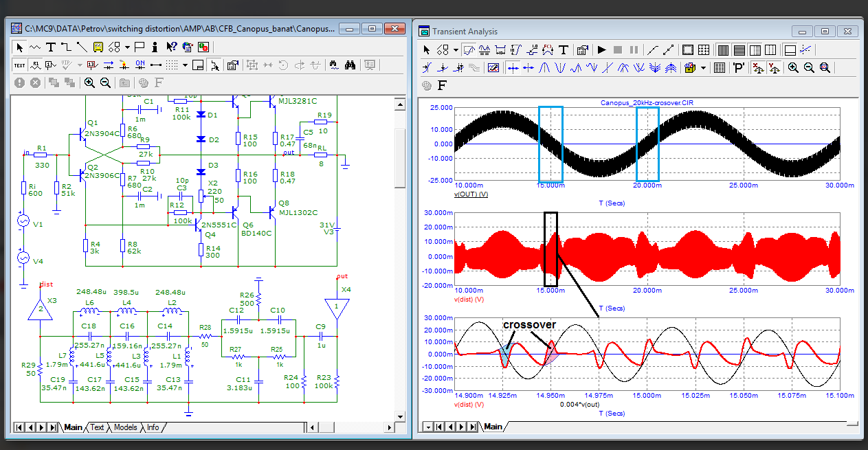Click the binoculars Find icon

pos(350,65)
